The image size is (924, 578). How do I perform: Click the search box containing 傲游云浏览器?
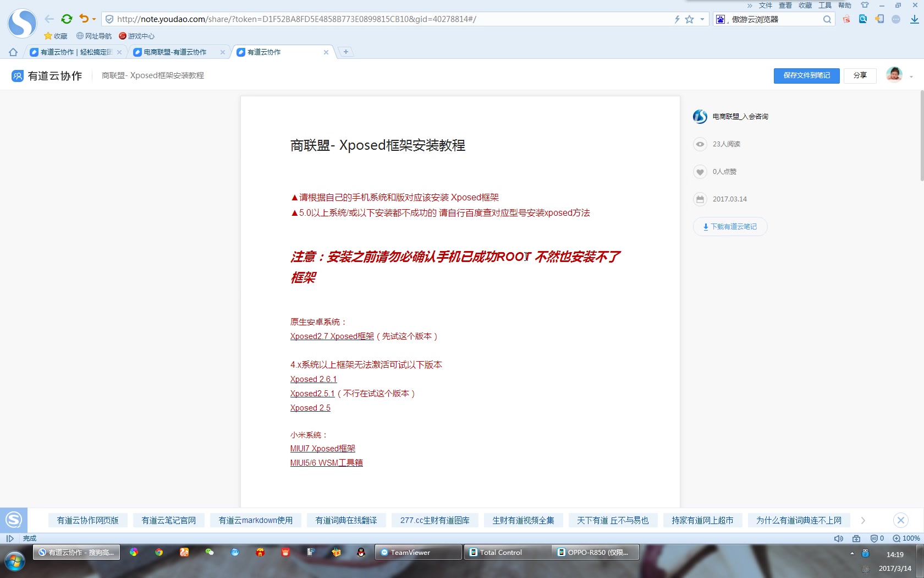[776, 19]
